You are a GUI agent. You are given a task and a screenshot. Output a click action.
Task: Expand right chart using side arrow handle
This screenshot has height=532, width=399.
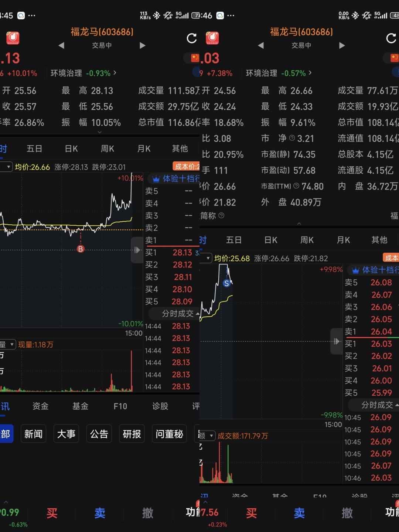(x=337, y=341)
